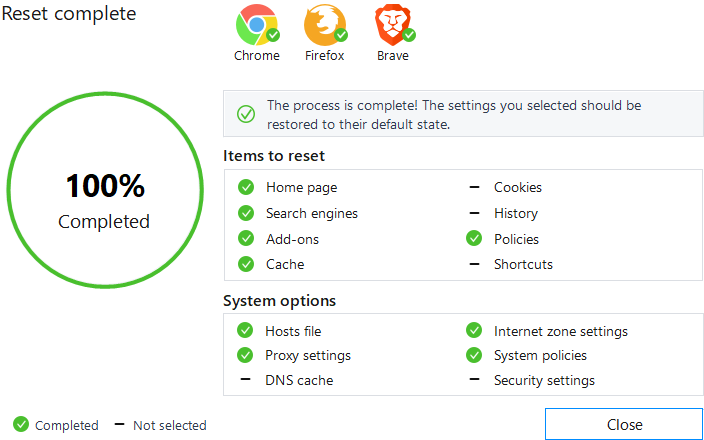The image size is (704, 440).
Task: Click the check icon in the process complete banner
Action: point(246,114)
